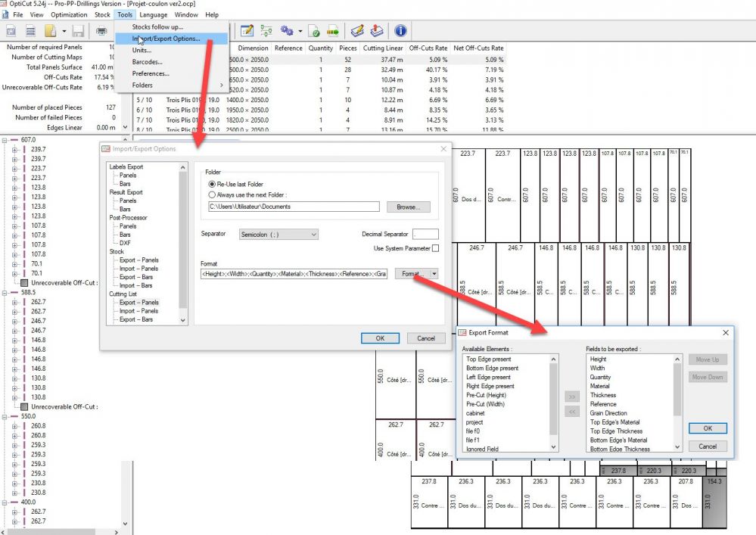Click the yellow new document toolbar icon

(50, 31)
